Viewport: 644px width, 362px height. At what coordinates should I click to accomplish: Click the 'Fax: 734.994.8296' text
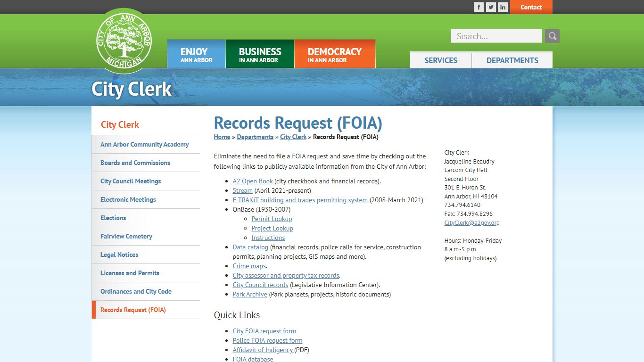click(469, 214)
